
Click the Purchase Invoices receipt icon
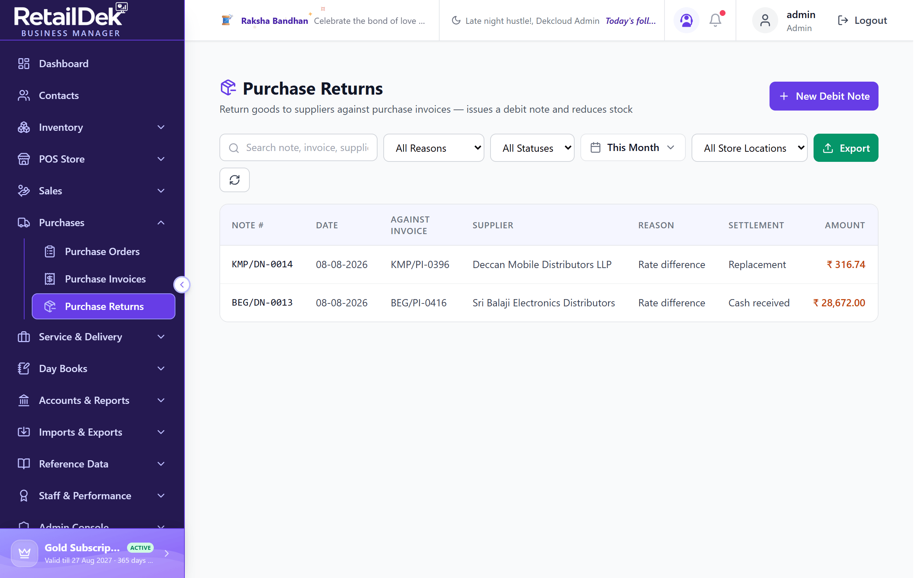pyautogui.click(x=50, y=279)
